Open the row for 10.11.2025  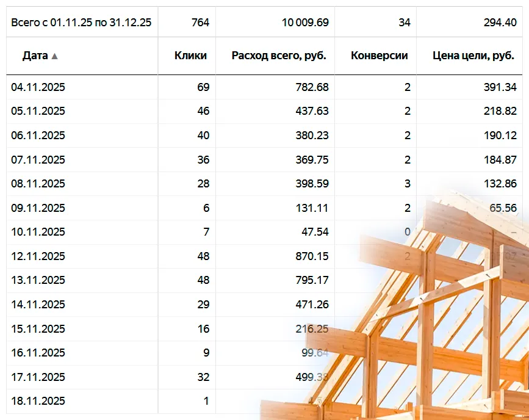tap(38, 232)
